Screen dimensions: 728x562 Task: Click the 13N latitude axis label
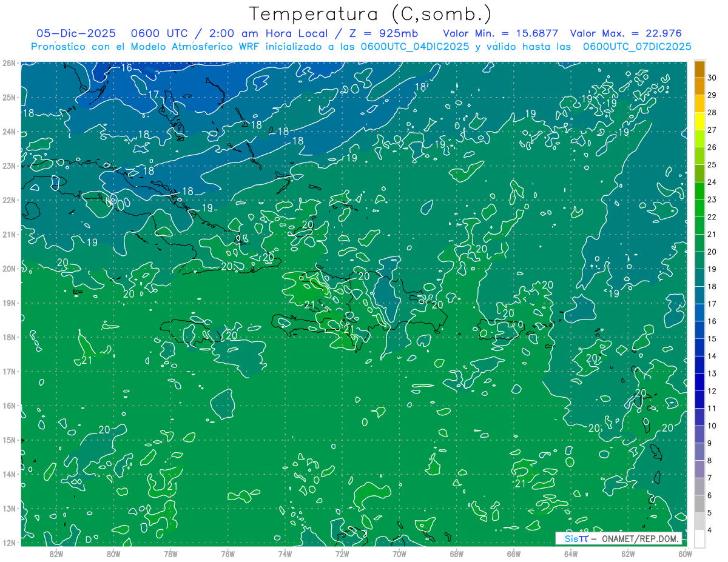pyautogui.click(x=9, y=509)
